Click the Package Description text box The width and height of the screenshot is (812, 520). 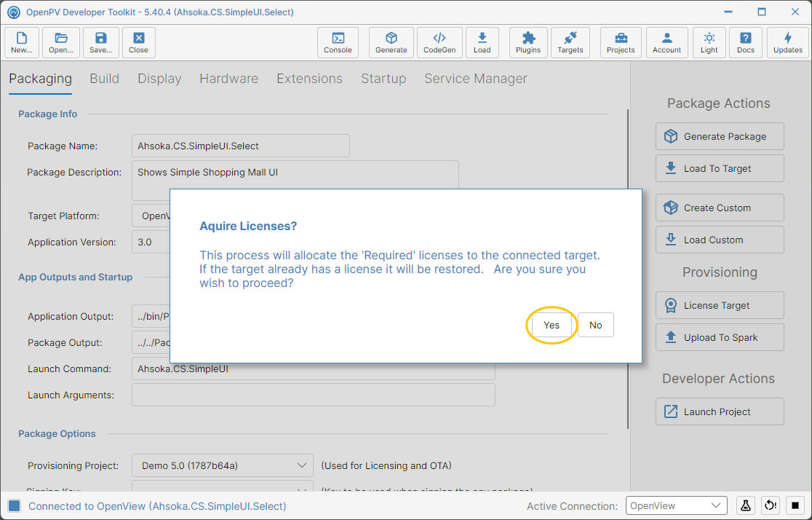pyautogui.click(x=295, y=176)
